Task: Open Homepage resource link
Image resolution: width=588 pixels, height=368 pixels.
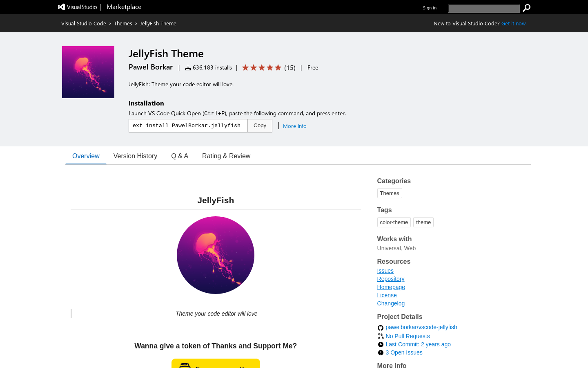Action: coord(391,287)
